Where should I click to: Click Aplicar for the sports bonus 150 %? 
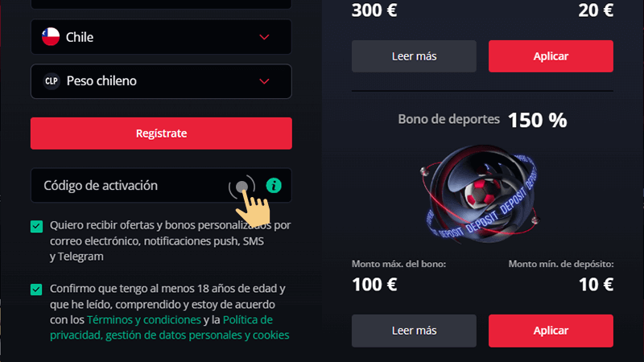551,331
